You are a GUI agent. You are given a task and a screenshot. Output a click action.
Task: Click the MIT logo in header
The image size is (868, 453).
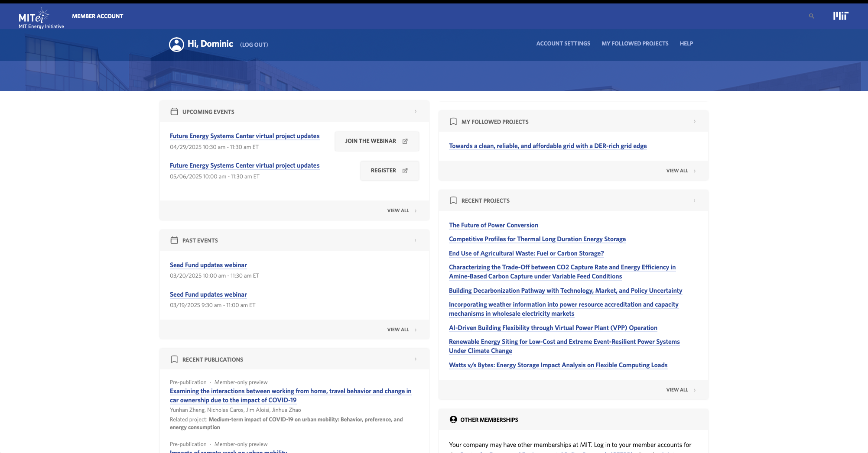pyautogui.click(x=841, y=16)
